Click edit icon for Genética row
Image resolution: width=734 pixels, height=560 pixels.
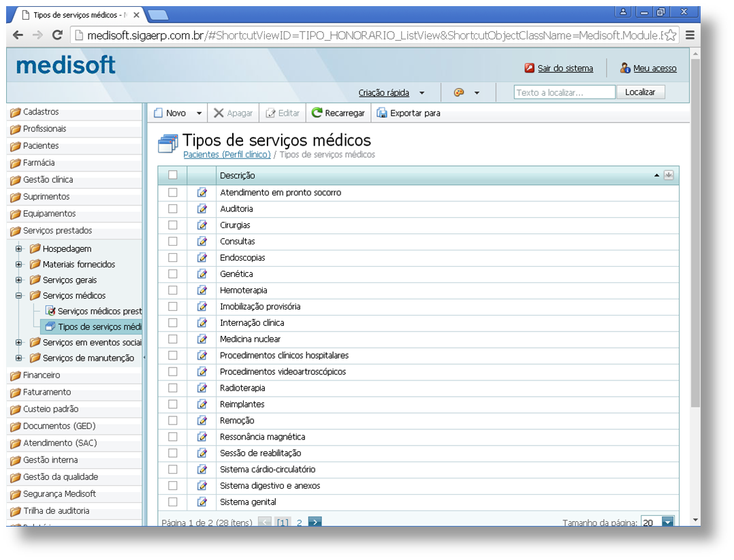(202, 274)
